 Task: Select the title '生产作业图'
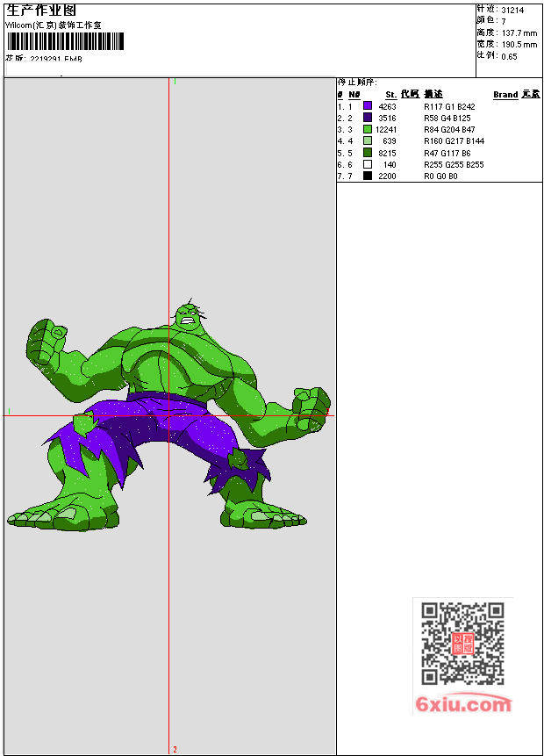point(41,11)
